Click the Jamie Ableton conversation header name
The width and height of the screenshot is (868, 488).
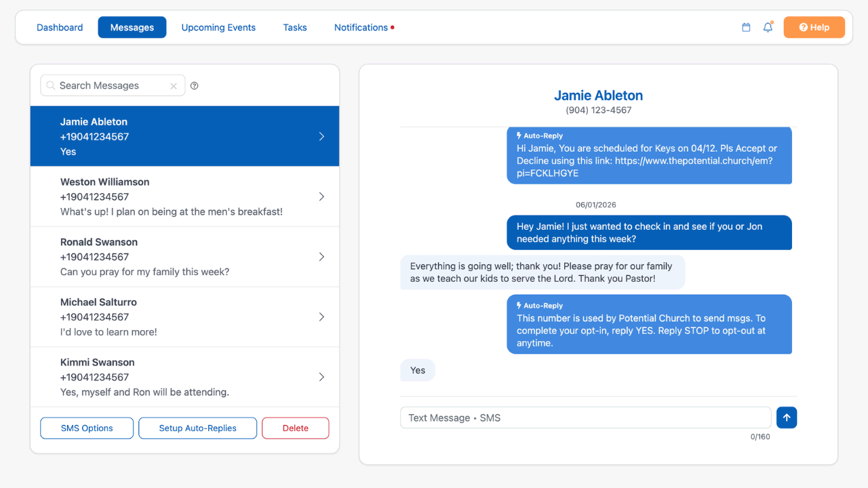[599, 96]
